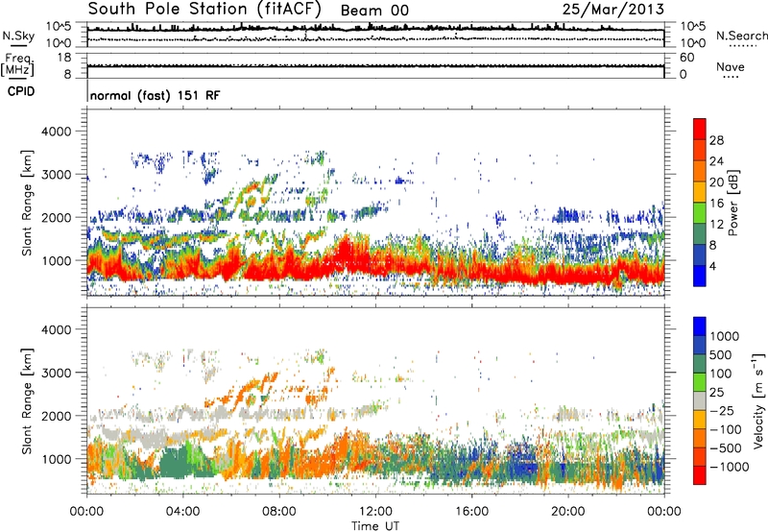Viewport: 768px width, 532px height.
Task: Click the '18' frequency tick label
Action: 64,58
